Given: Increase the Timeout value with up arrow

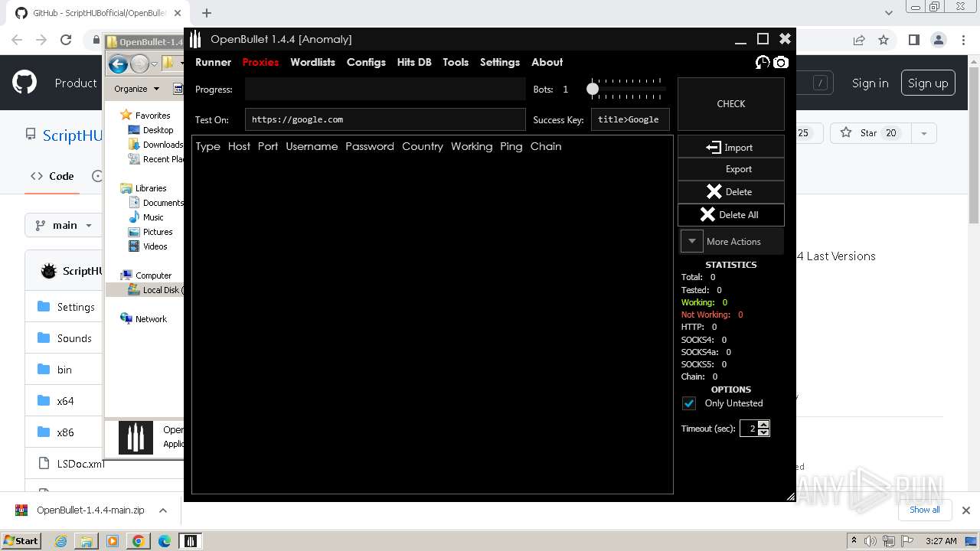Looking at the screenshot, I should pyautogui.click(x=763, y=425).
